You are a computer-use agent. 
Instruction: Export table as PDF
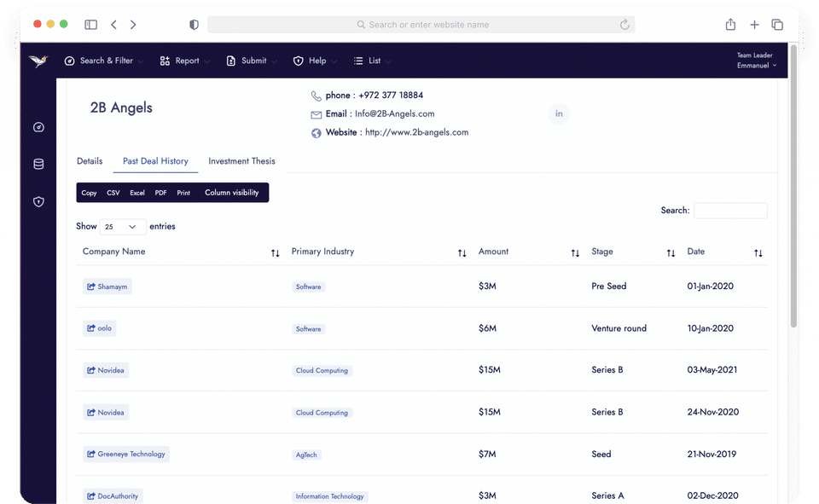(161, 193)
